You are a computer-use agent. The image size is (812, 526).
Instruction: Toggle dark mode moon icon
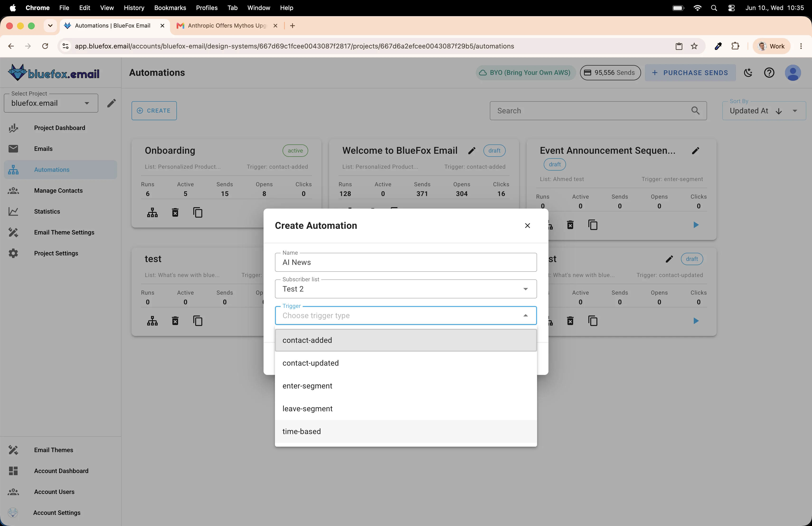(748, 73)
